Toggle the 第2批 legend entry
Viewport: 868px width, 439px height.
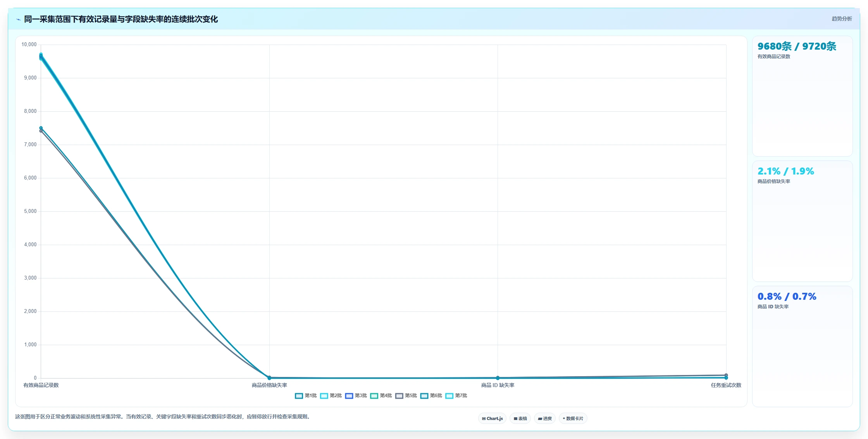pos(331,396)
